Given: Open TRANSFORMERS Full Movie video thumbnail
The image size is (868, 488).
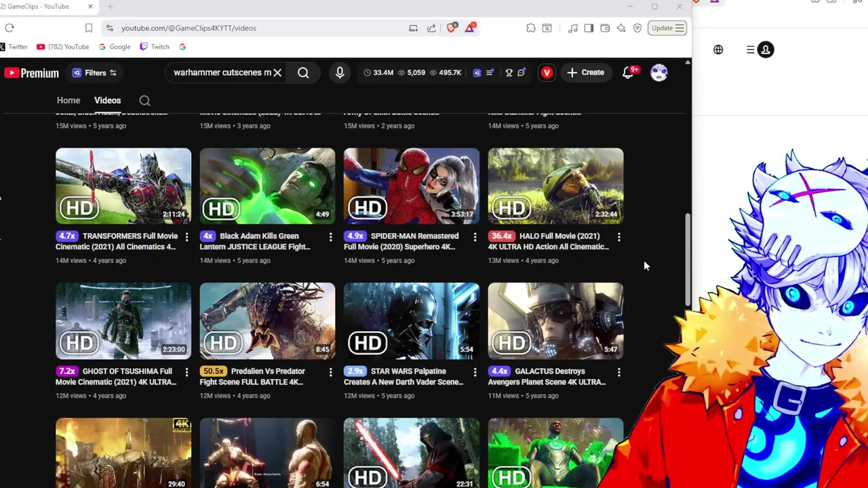Looking at the screenshot, I should click(x=123, y=186).
